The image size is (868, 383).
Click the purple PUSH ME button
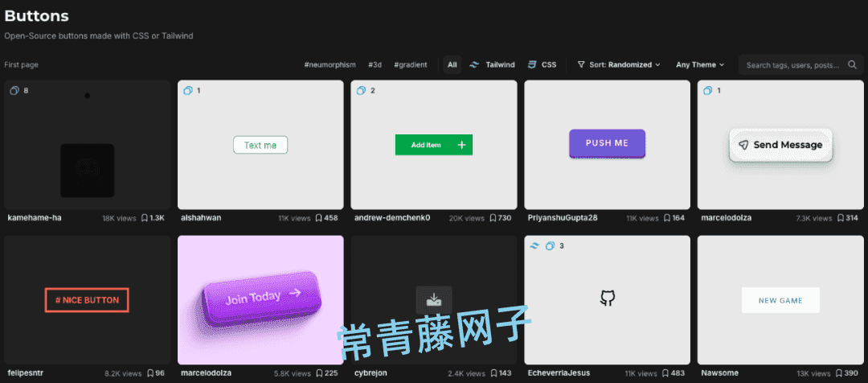pos(608,143)
